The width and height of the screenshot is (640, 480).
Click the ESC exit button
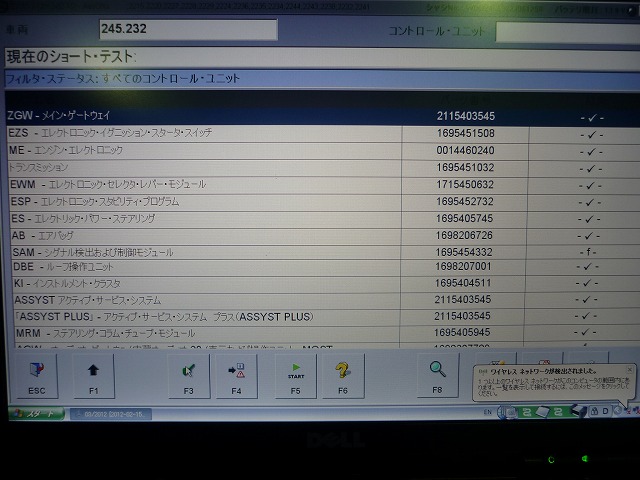(x=37, y=376)
